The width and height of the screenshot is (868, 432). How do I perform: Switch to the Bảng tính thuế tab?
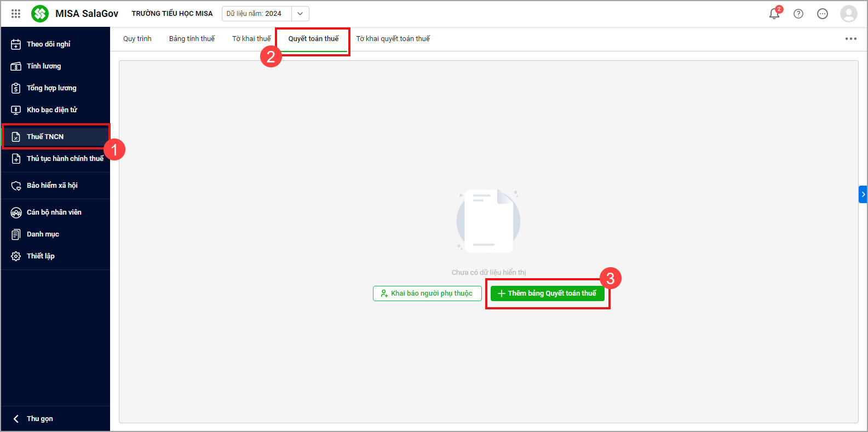click(192, 39)
